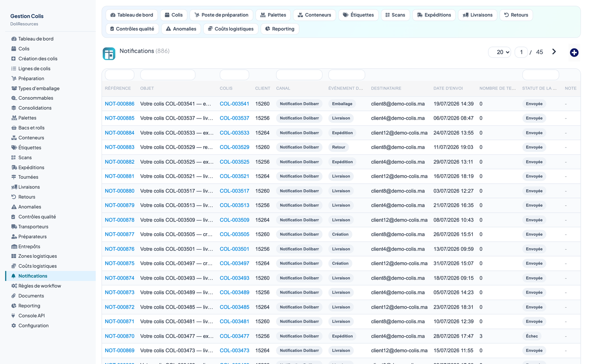Click the Tableau de bord sidebar icon
Image resolution: width=589 pixels, height=364 pixels.
pyautogui.click(x=14, y=39)
